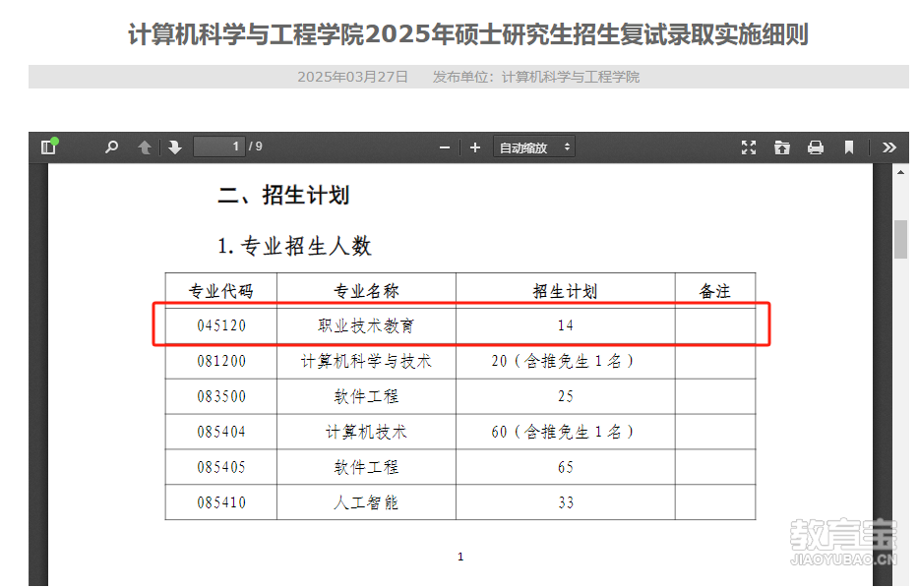Click the PDF vertical scrollbar thumb
The height and width of the screenshot is (588, 918).
pyautogui.click(x=900, y=239)
